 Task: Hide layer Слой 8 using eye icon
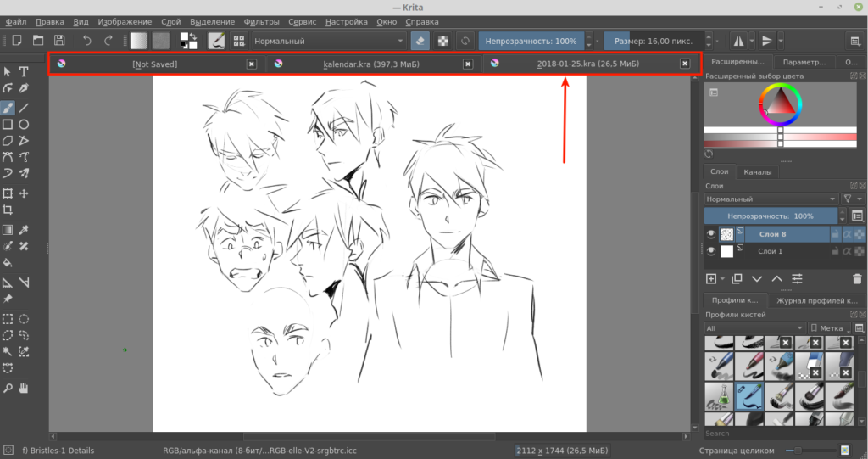(711, 235)
